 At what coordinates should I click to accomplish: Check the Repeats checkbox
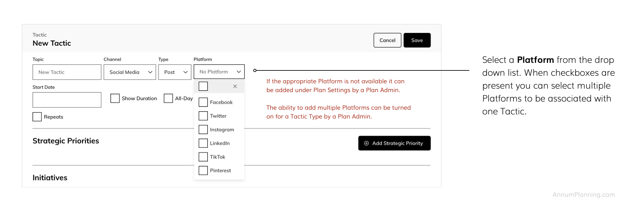37,117
